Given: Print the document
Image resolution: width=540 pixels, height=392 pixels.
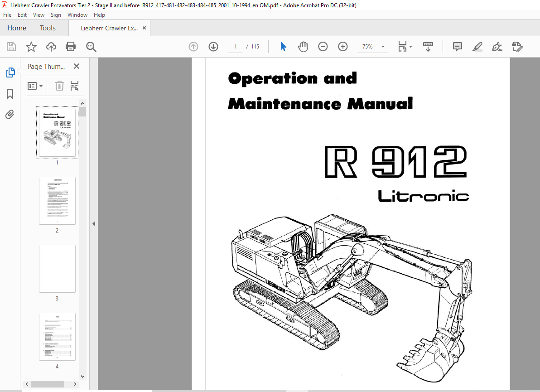Looking at the screenshot, I should [x=71, y=47].
